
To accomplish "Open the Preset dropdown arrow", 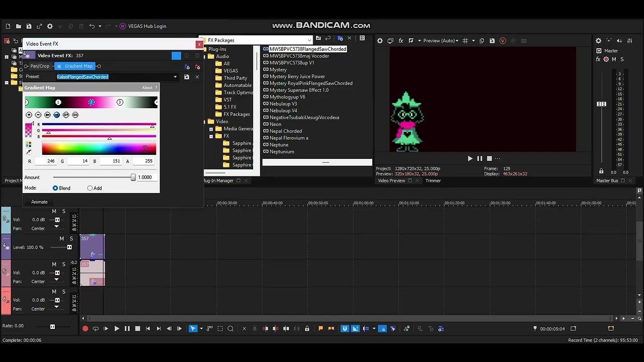I will pos(175,77).
